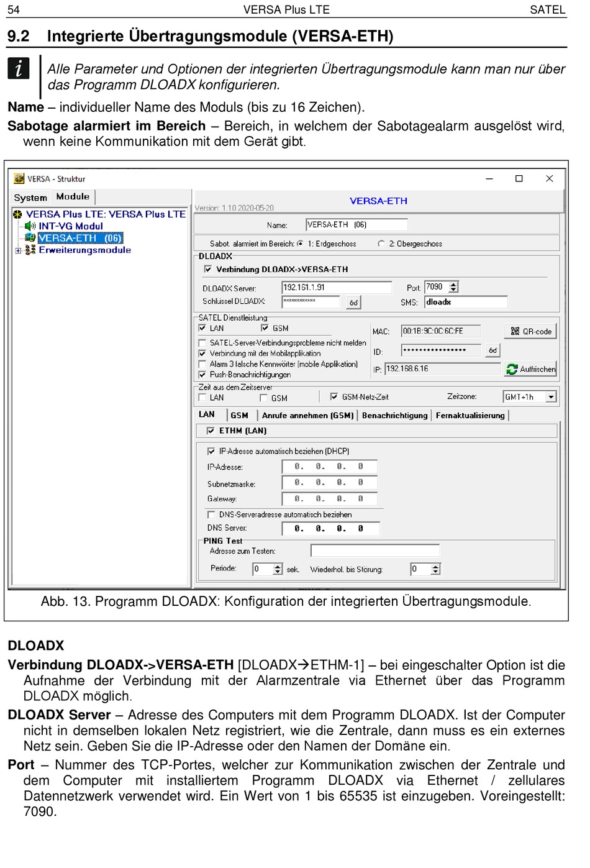The width and height of the screenshot is (590, 868).
Task: Show the hidden ID using glasses icon
Action: (x=492, y=351)
